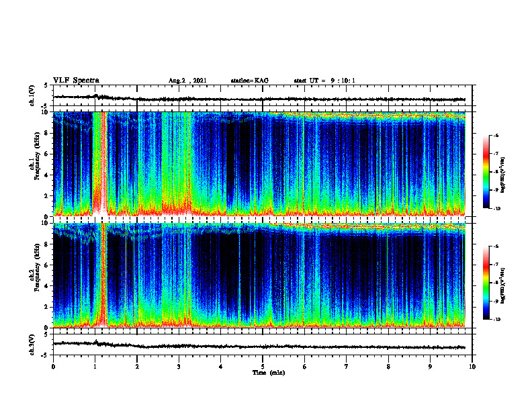This screenshot has height=411, width=532.
Task: Click the "-7" label on ch.2 colorbar
Action: pyautogui.click(x=496, y=265)
